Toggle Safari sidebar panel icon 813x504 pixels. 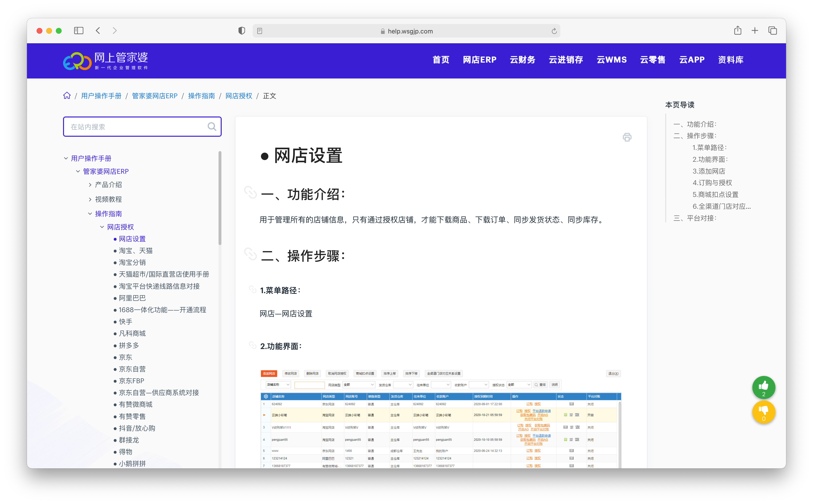(x=79, y=31)
